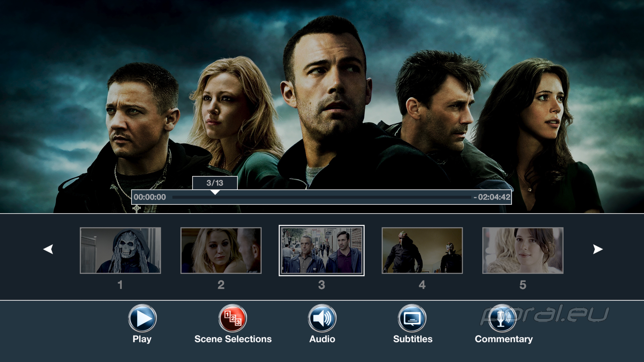Image resolution: width=644 pixels, height=362 pixels.
Task: Open the Subtitles screen icon
Action: point(412,318)
